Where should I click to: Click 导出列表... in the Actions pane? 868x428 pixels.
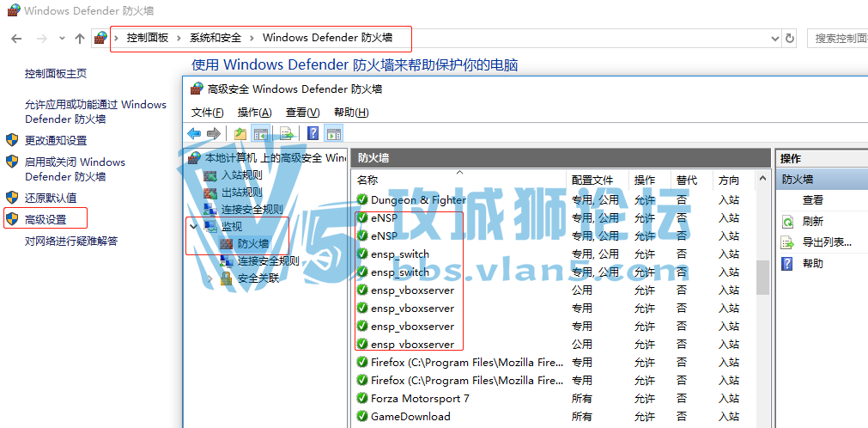click(x=827, y=242)
